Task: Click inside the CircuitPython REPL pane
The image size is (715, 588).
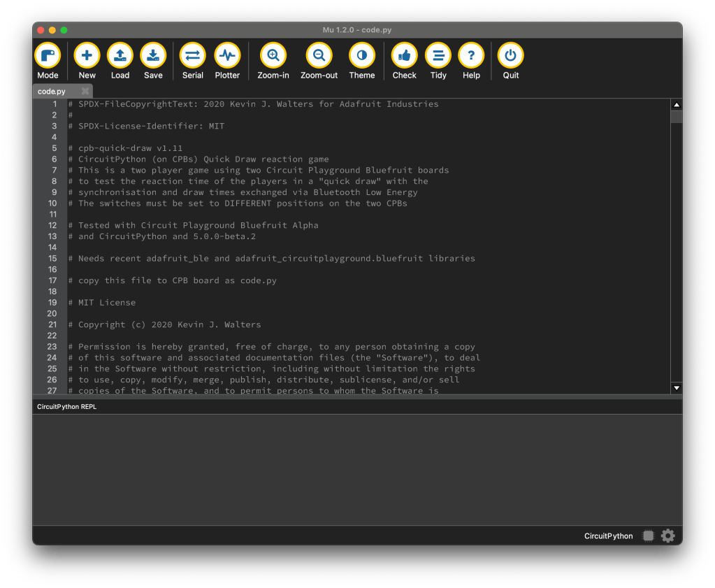Action: 356,468
